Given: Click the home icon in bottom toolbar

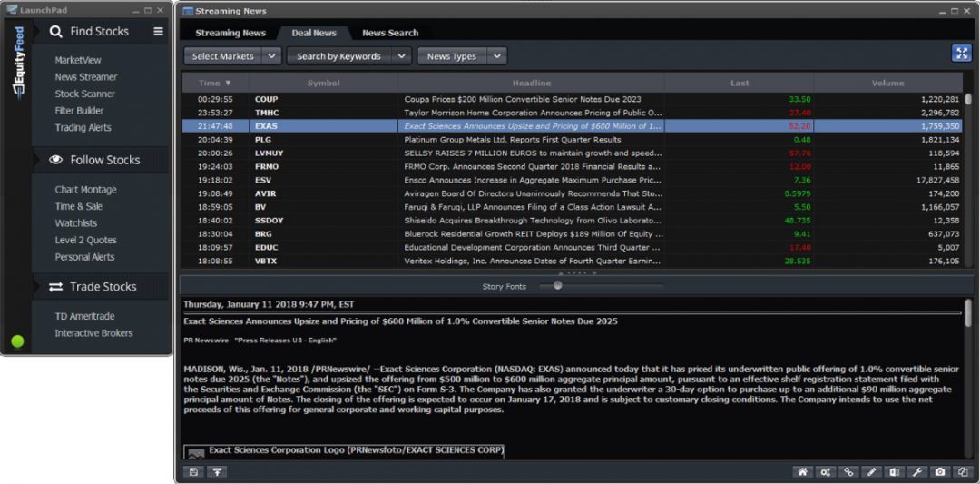Looking at the screenshot, I should point(802,472).
